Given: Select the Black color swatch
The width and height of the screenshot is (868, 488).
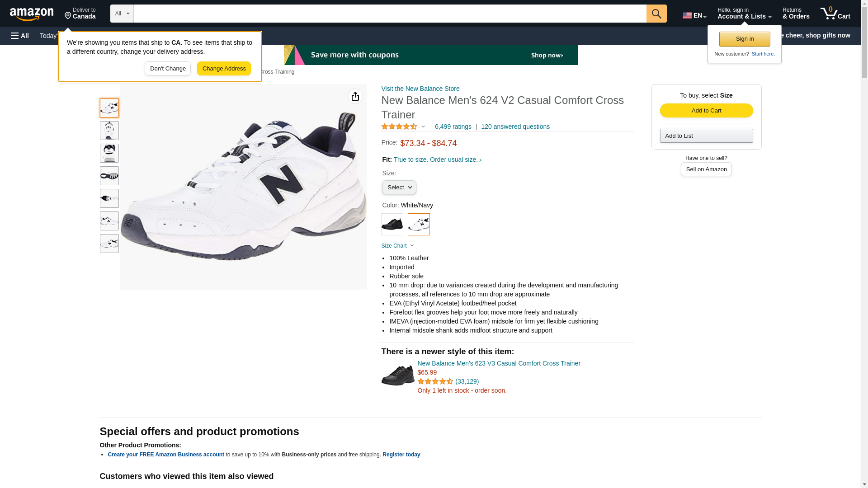Looking at the screenshot, I should click(x=392, y=224).
